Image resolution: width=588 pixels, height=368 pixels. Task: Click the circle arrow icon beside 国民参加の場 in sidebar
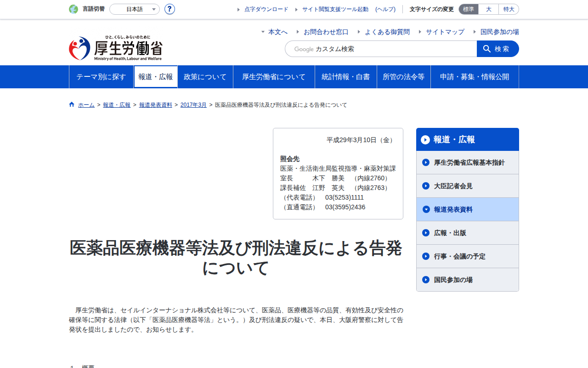(x=426, y=280)
